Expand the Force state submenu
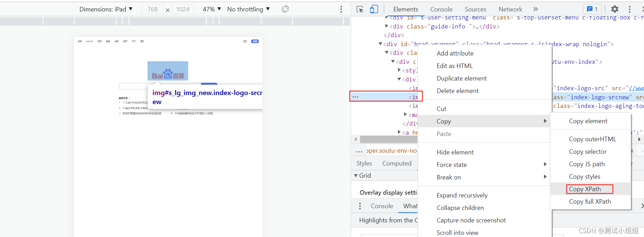644x237 pixels. pos(484,165)
